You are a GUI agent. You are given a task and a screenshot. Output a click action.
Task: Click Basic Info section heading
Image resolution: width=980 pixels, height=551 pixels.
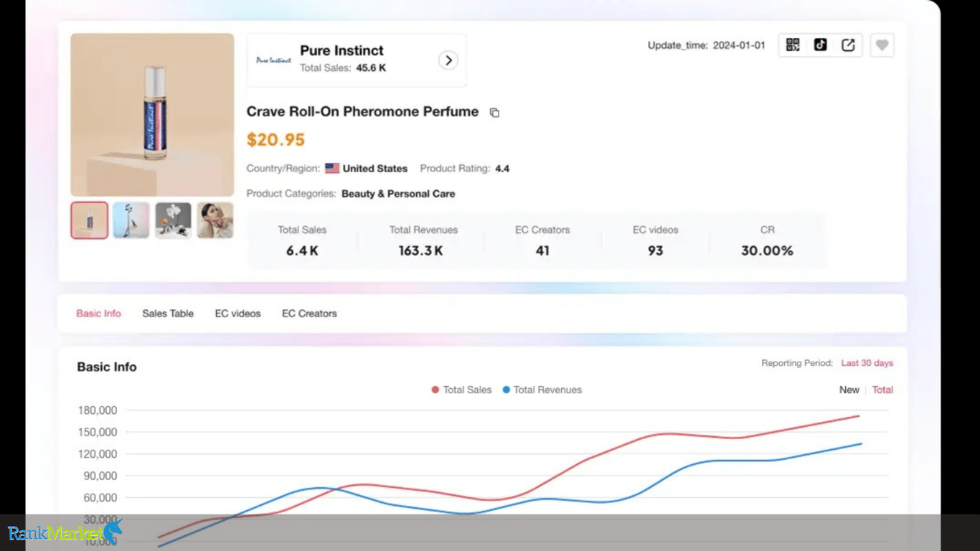pyautogui.click(x=107, y=367)
